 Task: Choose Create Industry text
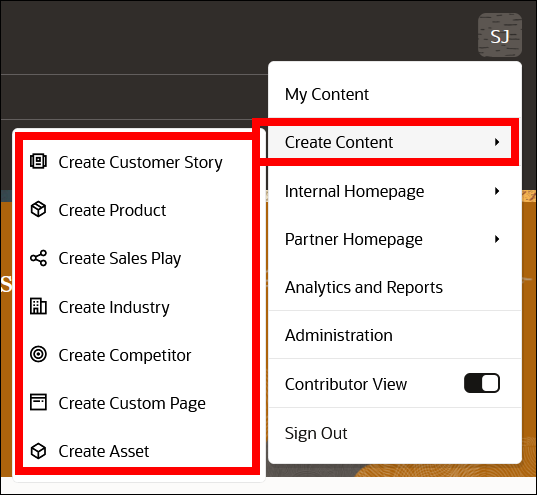114,307
